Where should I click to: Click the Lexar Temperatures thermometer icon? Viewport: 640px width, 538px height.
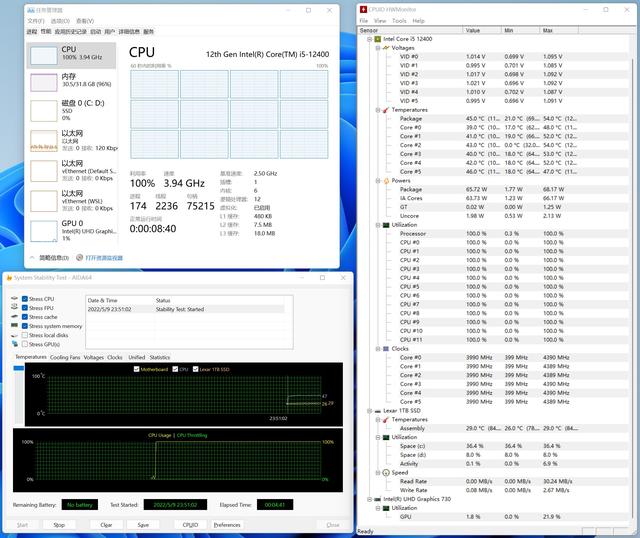point(386,420)
